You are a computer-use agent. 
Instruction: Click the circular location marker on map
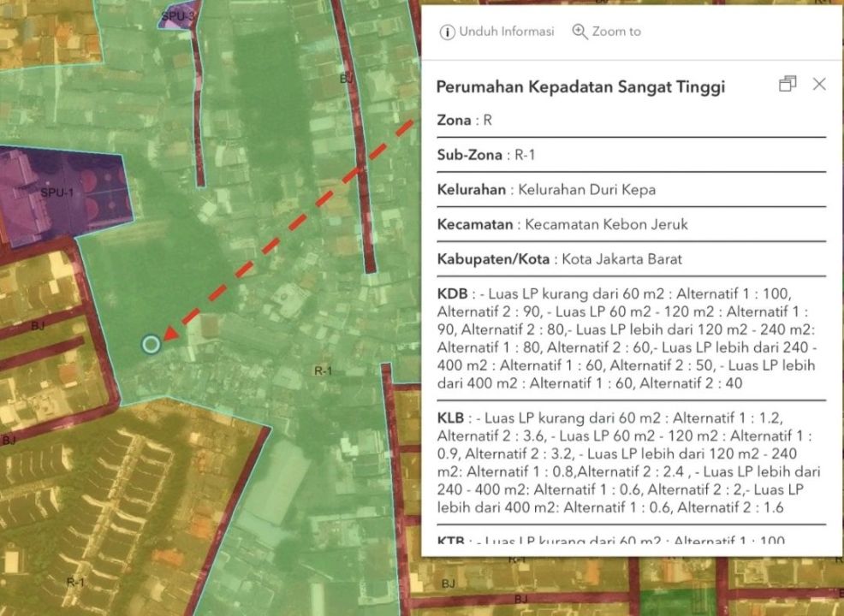click(x=151, y=344)
